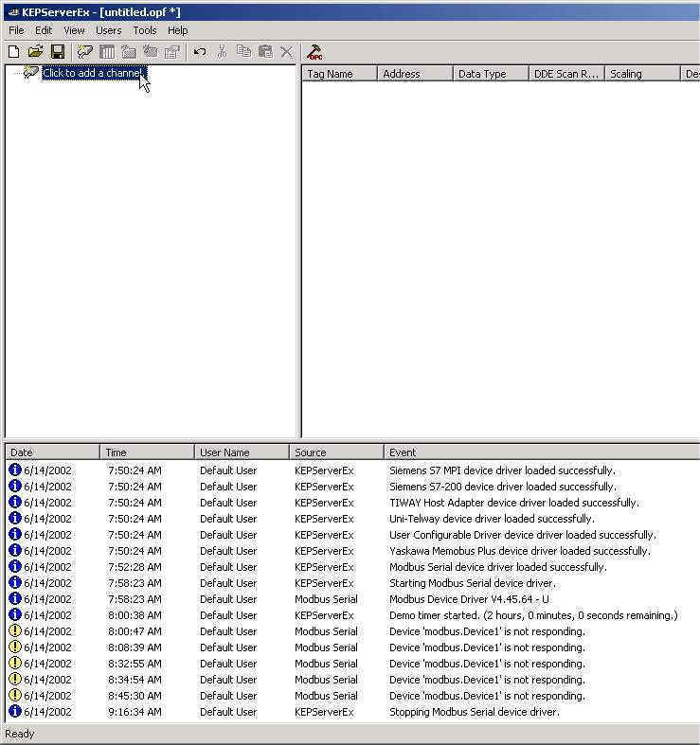Click the New project toolbar icon

coord(13,52)
